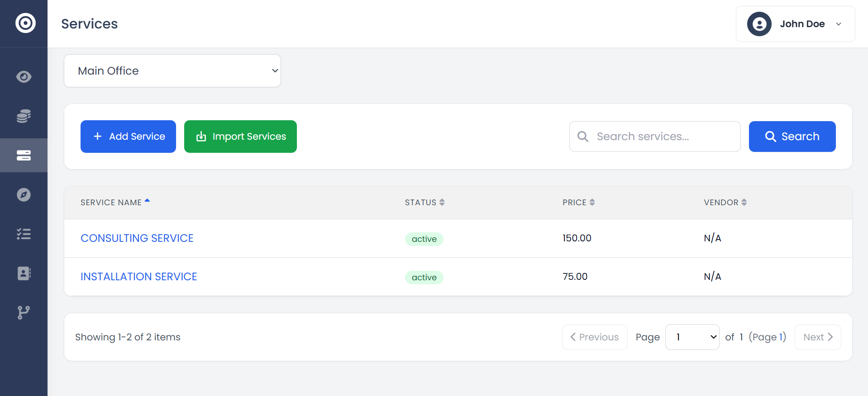Open the CONSULTING SERVICE link
The width and height of the screenshot is (868, 396).
(137, 238)
